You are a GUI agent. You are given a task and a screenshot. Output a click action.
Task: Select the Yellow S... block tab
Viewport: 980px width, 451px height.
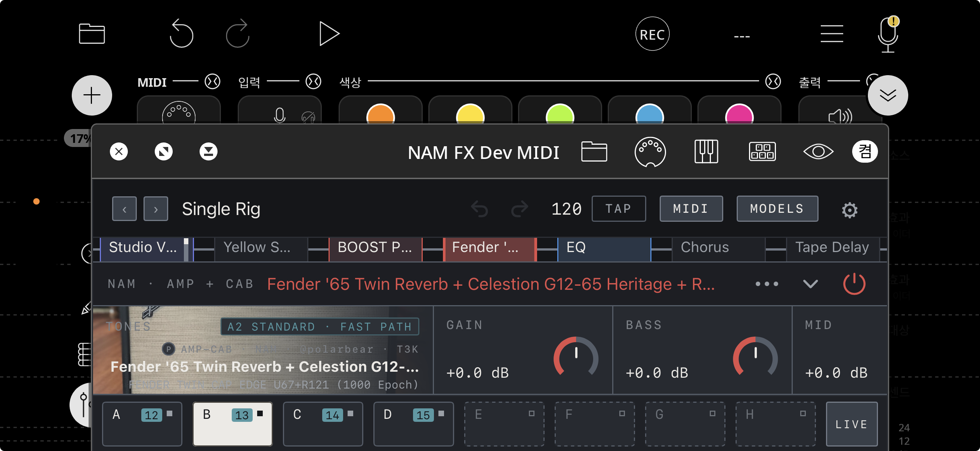coord(261,249)
